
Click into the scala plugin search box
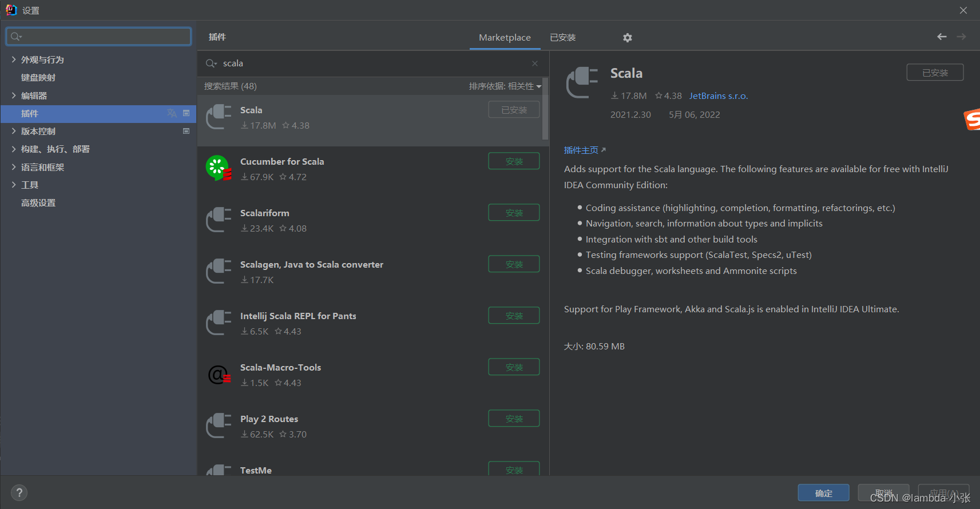[x=372, y=63]
